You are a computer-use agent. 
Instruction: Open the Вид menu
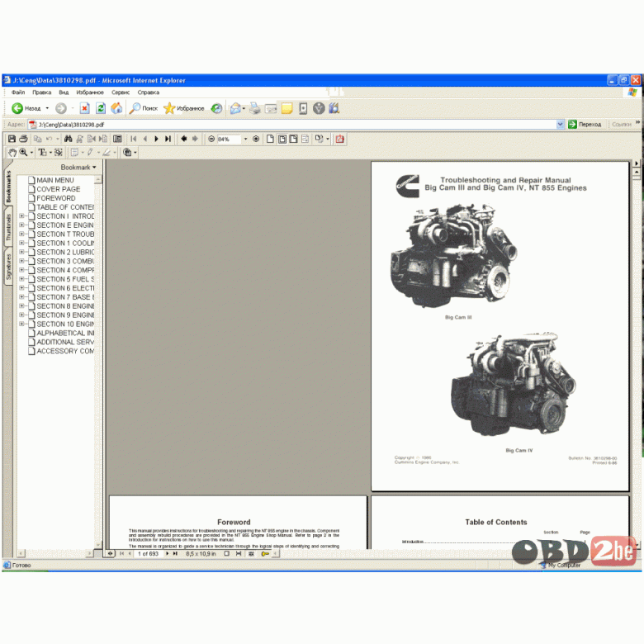[x=64, y=92]
